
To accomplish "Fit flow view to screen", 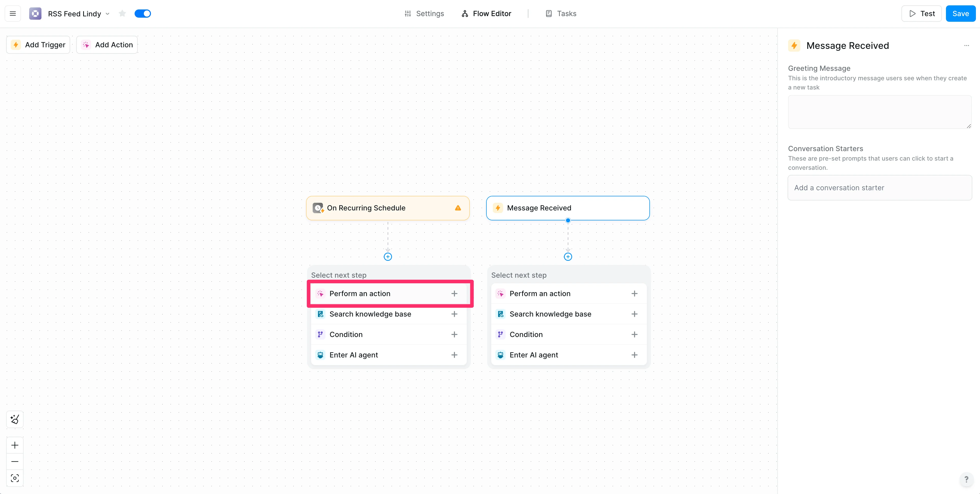I will pyautogui.click(x=15, y=478).
